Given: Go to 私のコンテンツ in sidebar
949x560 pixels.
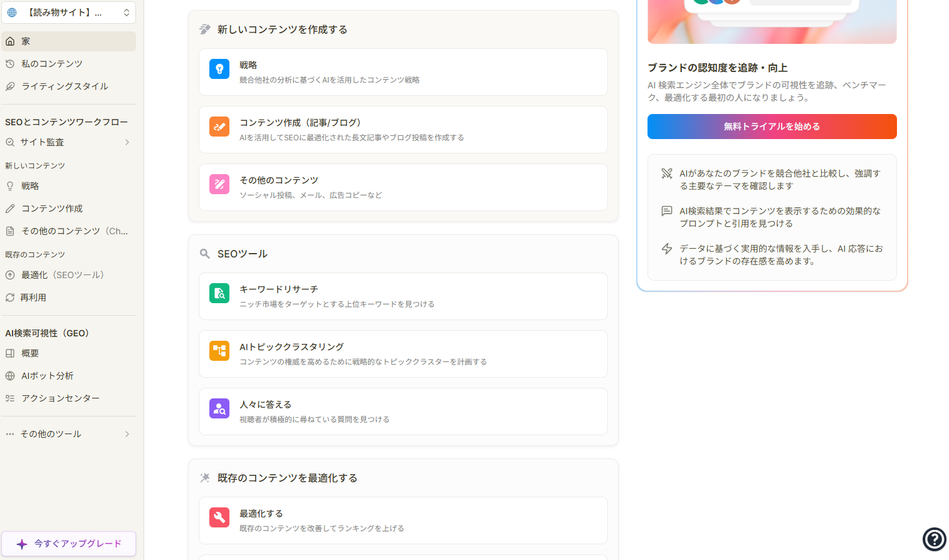Looking at the screenshot, I should 51,64.
